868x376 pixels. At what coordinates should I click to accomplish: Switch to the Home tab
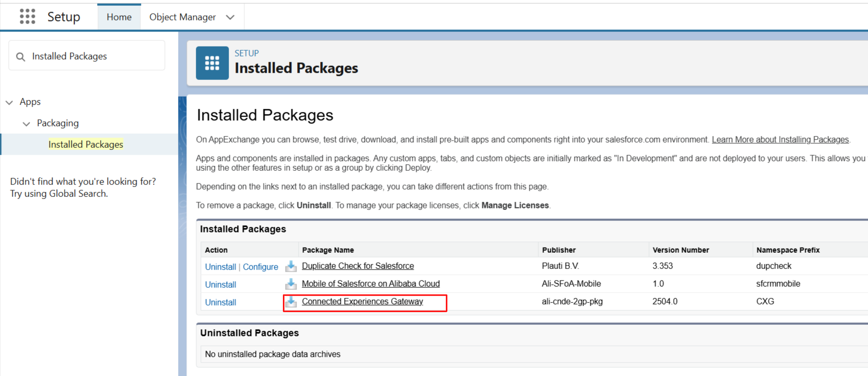(x=119, y=17)
